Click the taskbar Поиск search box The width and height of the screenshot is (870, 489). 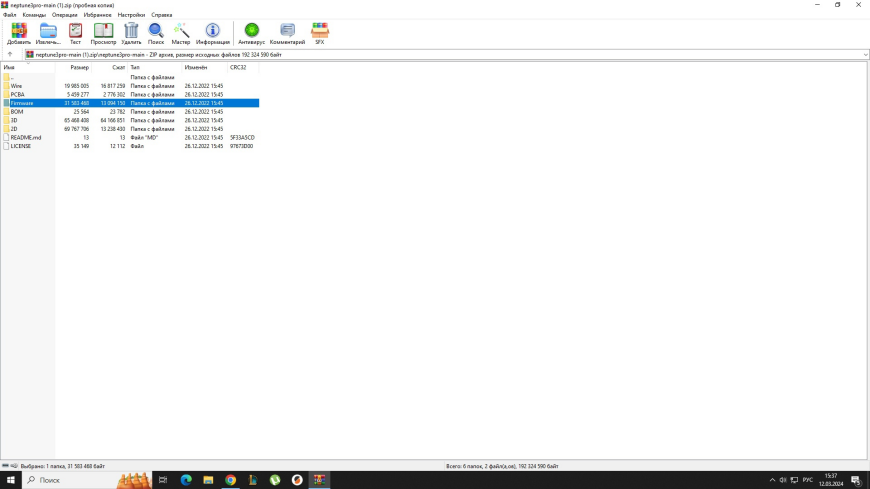(x=87, y=480)
